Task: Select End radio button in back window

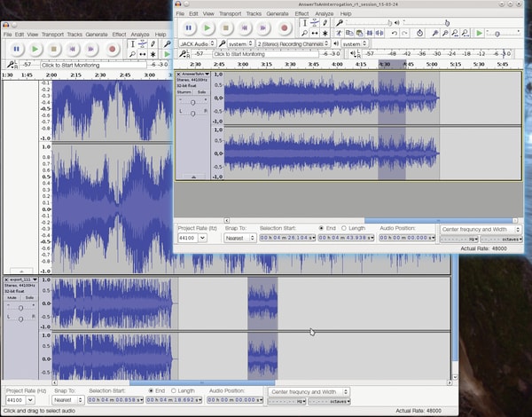Action: point(151,390)
